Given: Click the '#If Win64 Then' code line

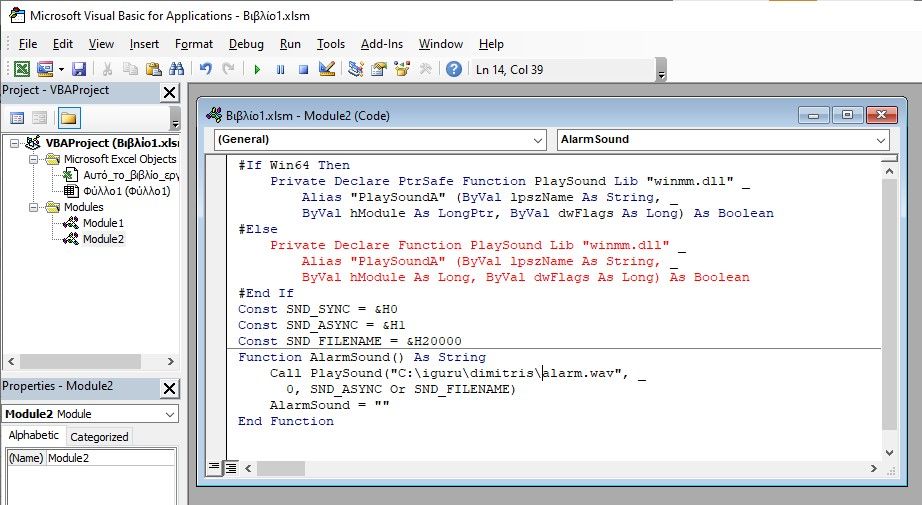Looking at the screenshot, I should (x=293, y=165).
